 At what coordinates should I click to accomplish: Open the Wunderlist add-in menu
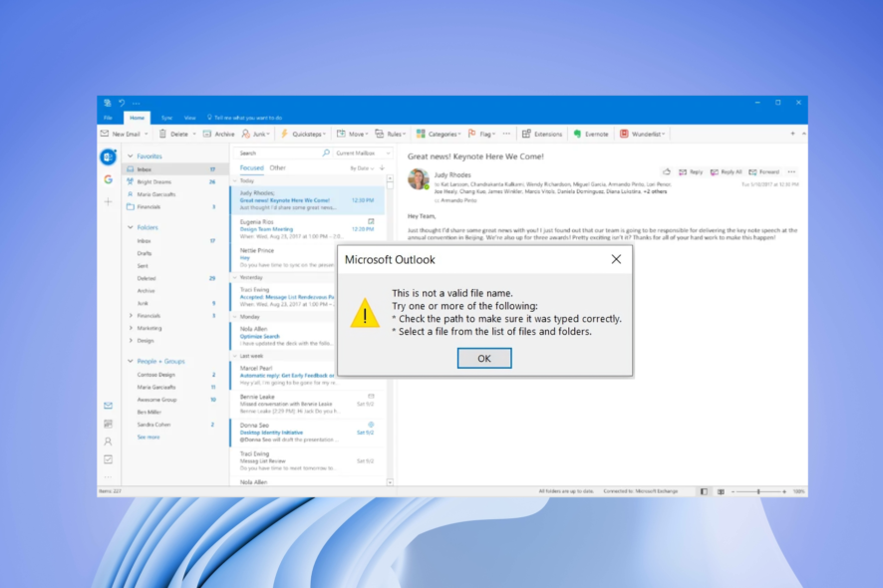643,134
